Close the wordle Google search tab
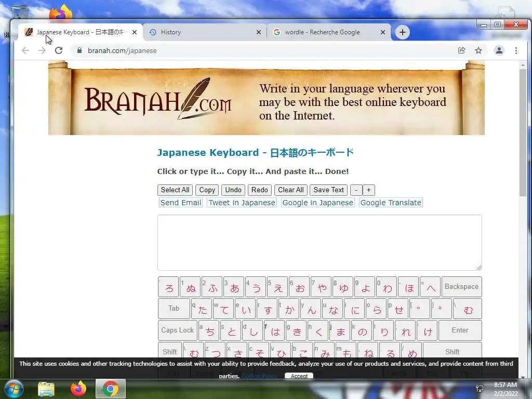The image size is (532, 399). point(383,32)
